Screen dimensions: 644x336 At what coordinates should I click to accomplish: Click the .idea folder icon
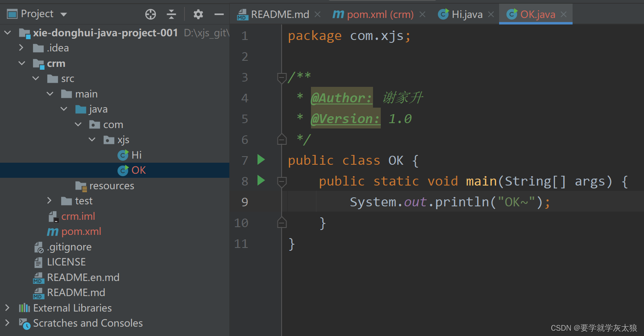click(x=38, y=48)
